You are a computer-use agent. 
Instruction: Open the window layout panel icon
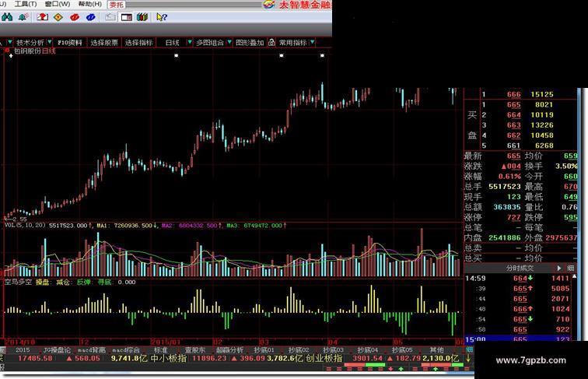click(126, 17)
